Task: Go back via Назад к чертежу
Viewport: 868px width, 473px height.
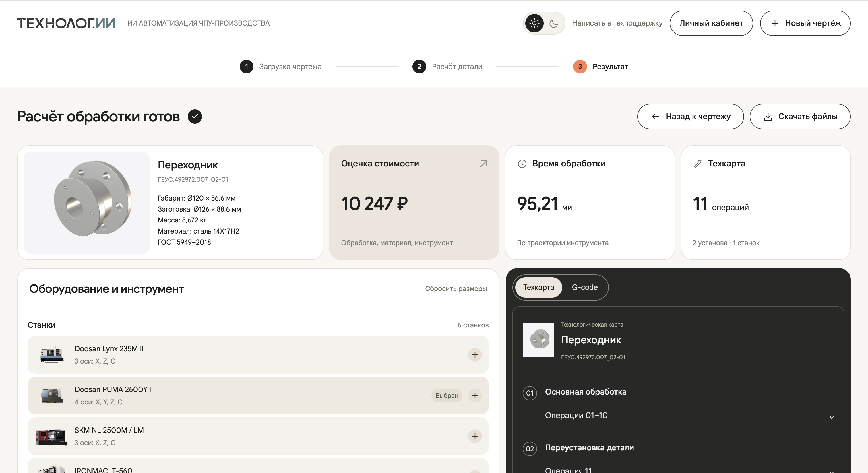Action: (x=690, y=117)
